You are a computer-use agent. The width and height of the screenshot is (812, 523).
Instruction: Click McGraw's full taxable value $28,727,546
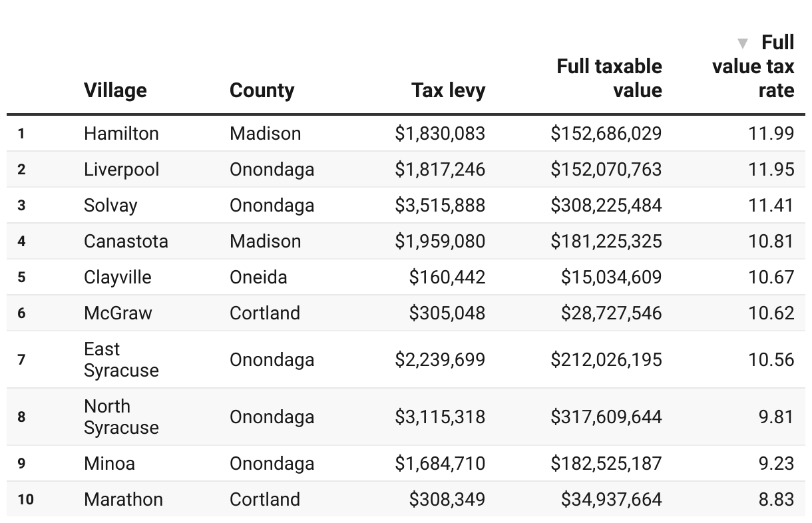(x=611, y=313)
